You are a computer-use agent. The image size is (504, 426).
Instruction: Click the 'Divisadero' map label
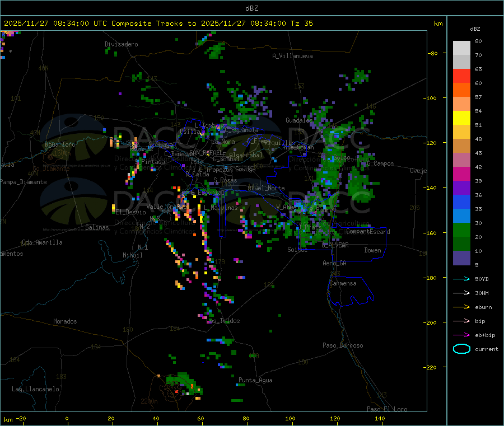(x=121, y=44)
